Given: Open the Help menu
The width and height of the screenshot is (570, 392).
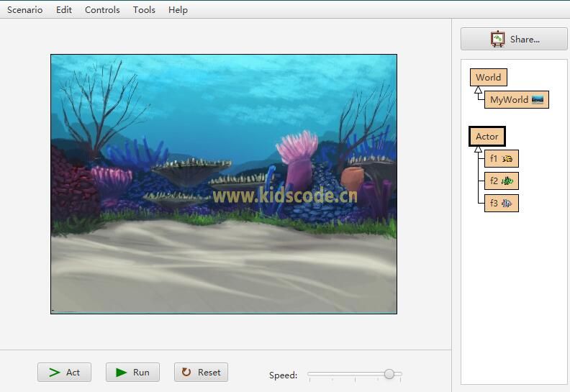Looking at the screenshot, I should point(178,10).
